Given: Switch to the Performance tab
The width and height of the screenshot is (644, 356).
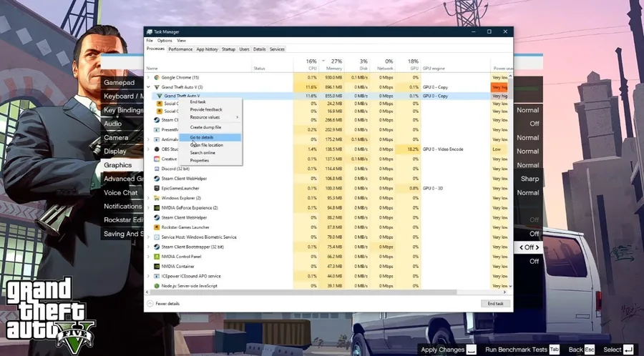Looking at the screenshot, I should [x=180, y=49].
